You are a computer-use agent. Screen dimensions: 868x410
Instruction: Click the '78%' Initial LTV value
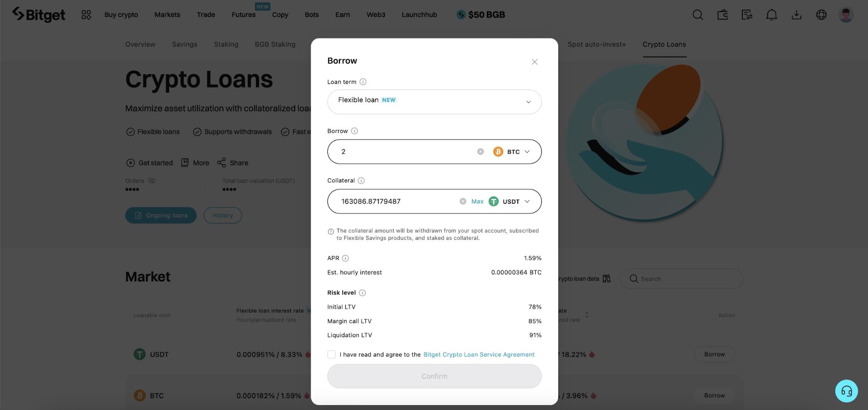535,307
